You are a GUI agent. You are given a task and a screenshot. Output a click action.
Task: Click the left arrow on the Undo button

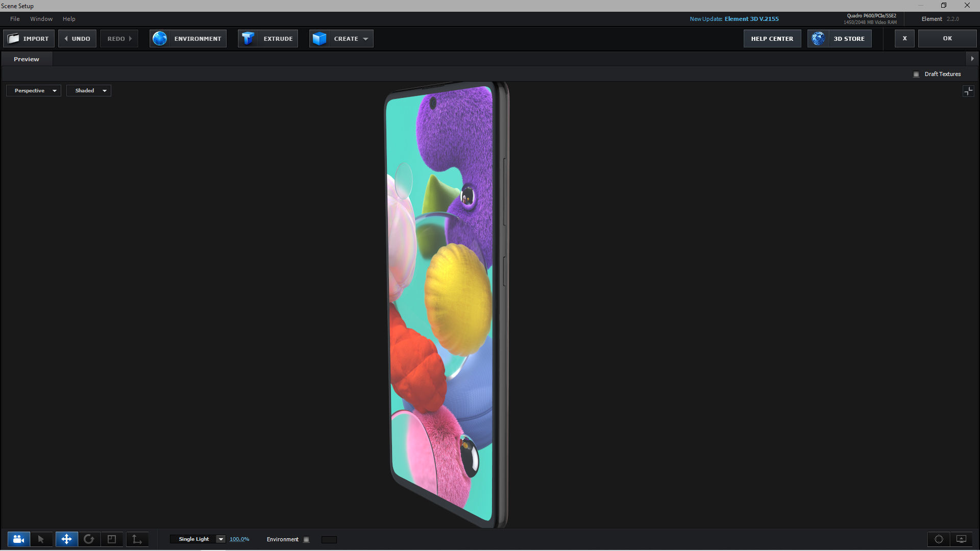tap(66, 39)
